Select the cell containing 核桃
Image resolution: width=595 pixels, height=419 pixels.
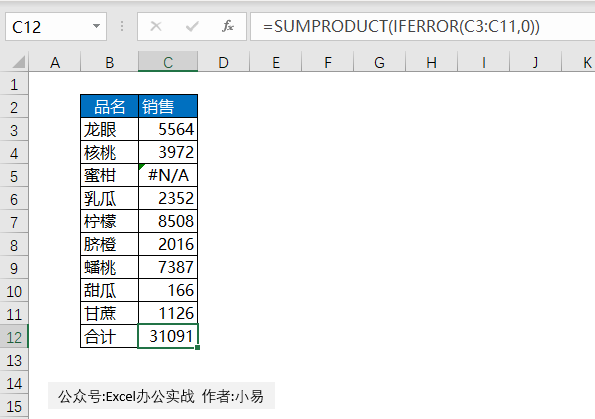click(x=110, y=153)
